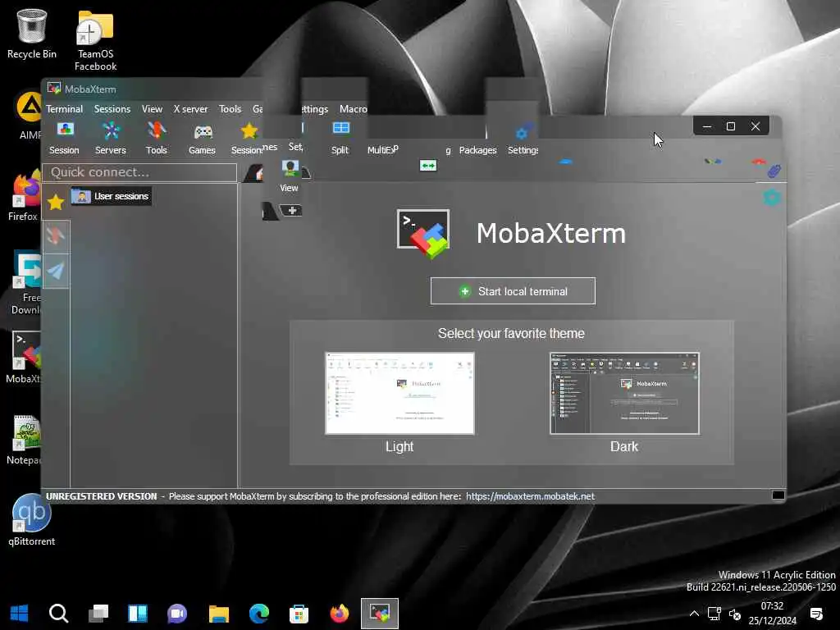Click the View toolbar icon
840x630 pixels.
click(x=290, y=176)
